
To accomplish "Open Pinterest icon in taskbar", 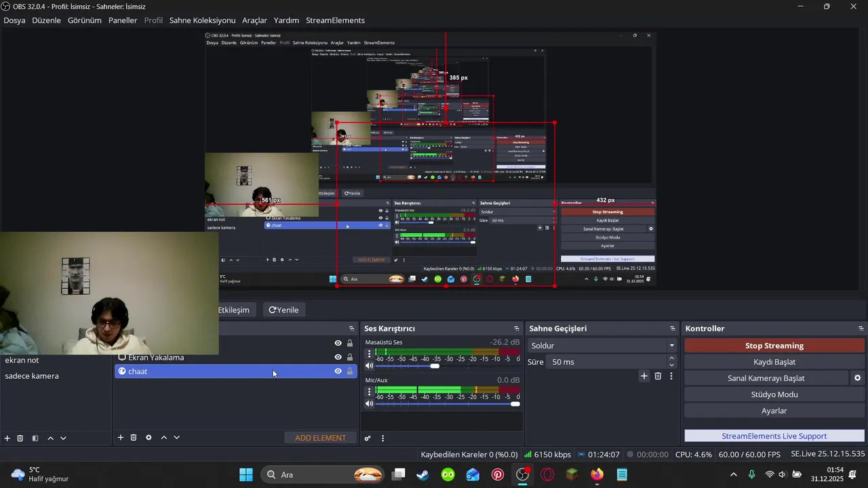I will pyautogui.click(x=498, y=474).
